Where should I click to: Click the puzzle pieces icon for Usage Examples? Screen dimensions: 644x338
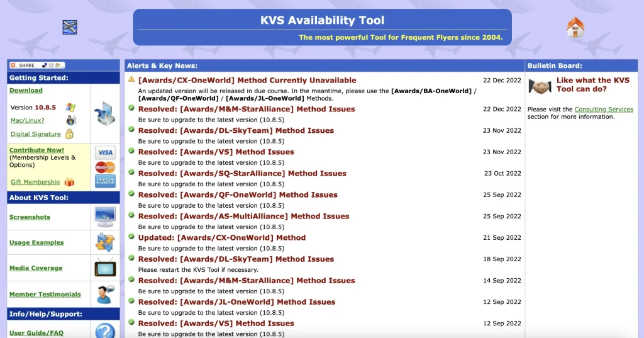105,242
